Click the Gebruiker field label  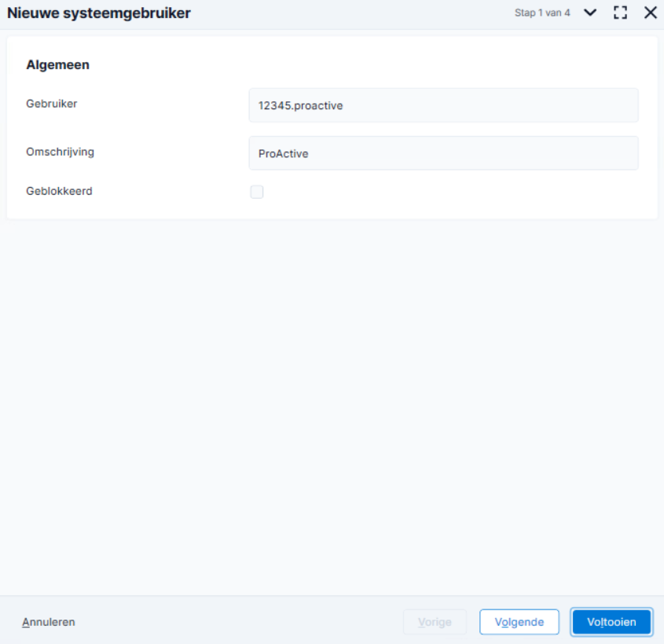(52, 104)
